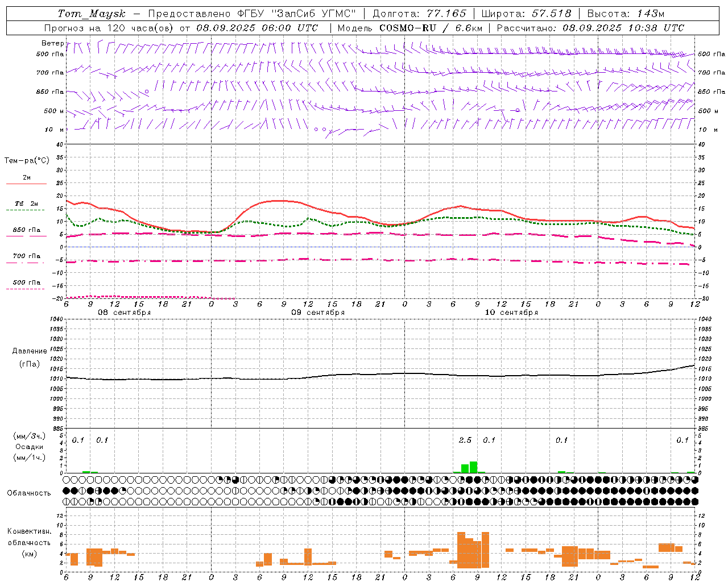Click the "Ветер" wind panel label
The width and height of the screenshot is (728, 582).
(52, 43)
